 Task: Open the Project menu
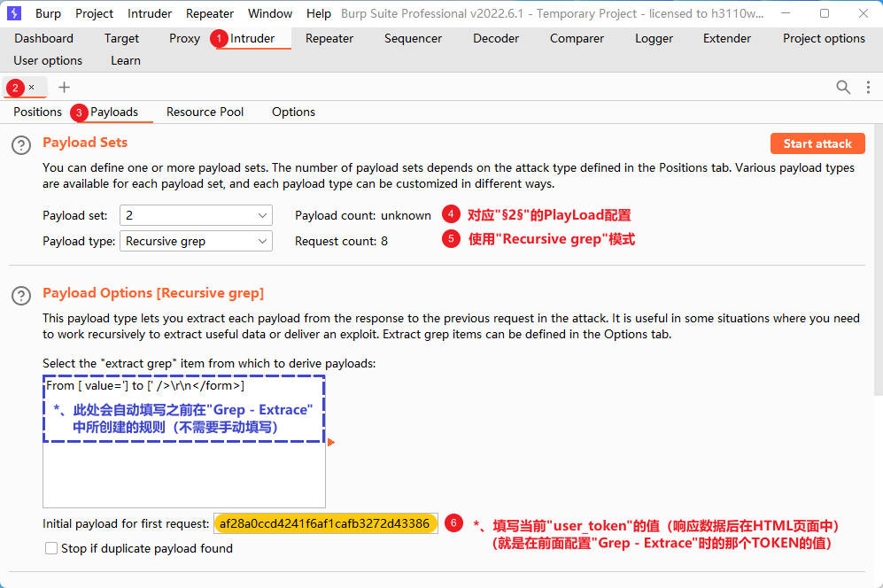coord(94,13)
